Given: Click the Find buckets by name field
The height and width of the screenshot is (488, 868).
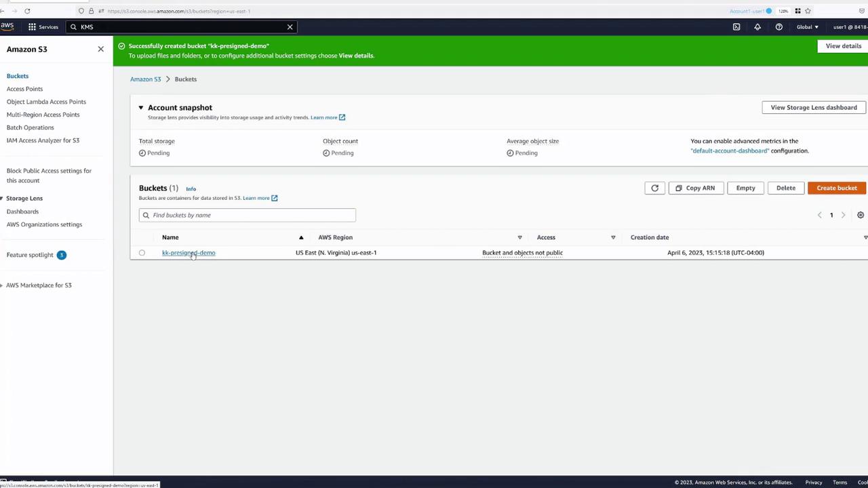Looking at the screenshot, I should (248, 215).
